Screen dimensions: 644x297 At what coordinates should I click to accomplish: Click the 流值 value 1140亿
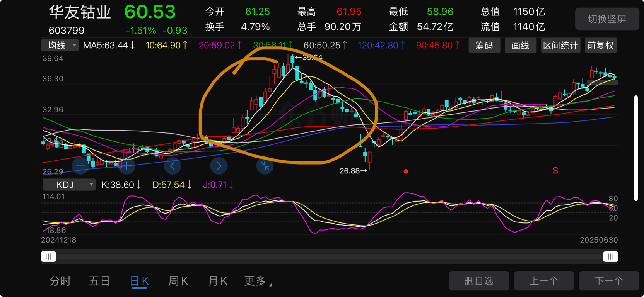[529, 27]
